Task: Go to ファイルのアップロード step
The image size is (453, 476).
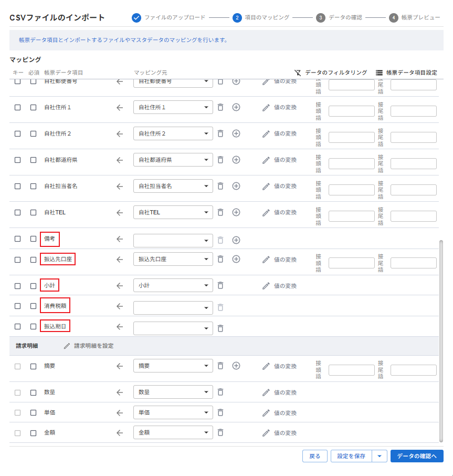Action: click(169, 18)
